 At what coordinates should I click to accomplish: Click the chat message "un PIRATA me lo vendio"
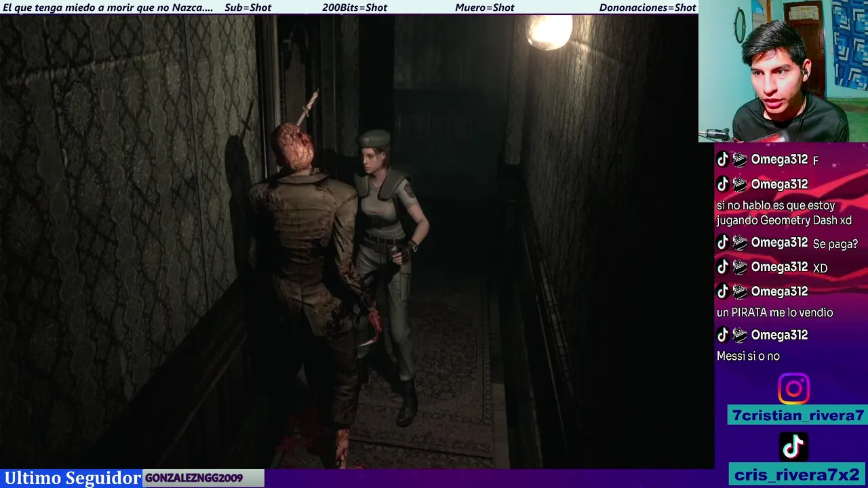coord(774,312)
